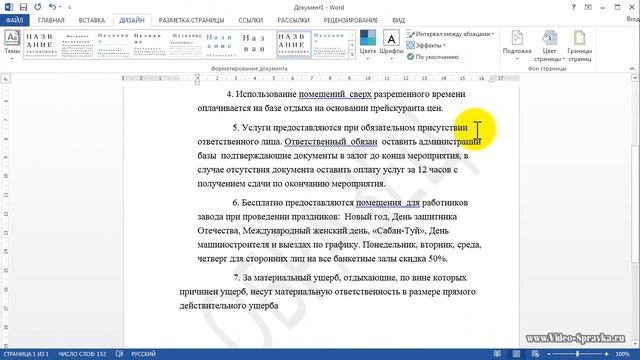Collapse the ribbon with the arrow icon

(632, 69)
